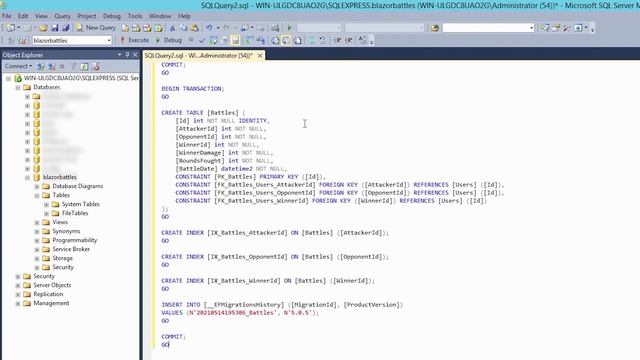Click the Decrease Indent icon

(338, 40)
